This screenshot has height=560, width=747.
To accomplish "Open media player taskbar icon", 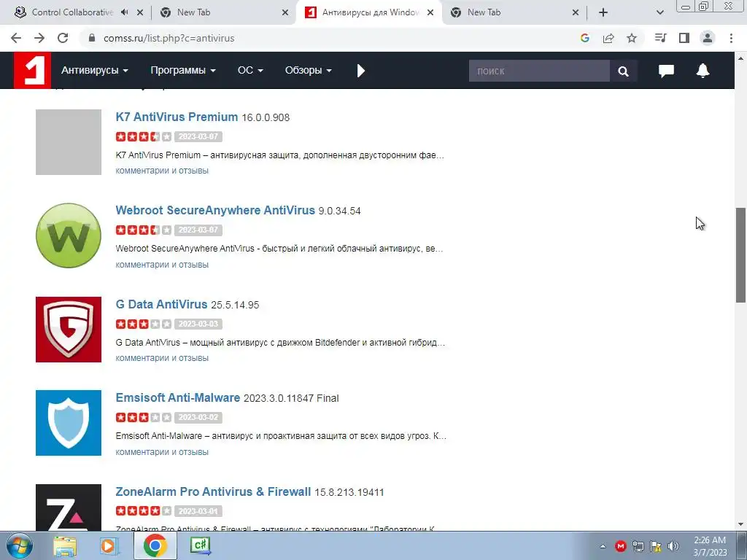I will coord(109,546).
